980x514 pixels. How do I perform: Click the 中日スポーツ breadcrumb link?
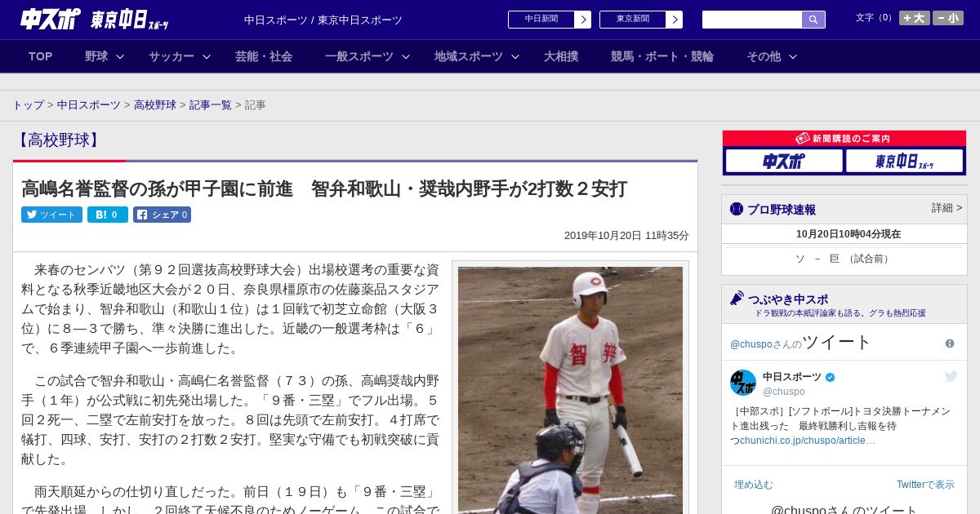coord(89,105)
